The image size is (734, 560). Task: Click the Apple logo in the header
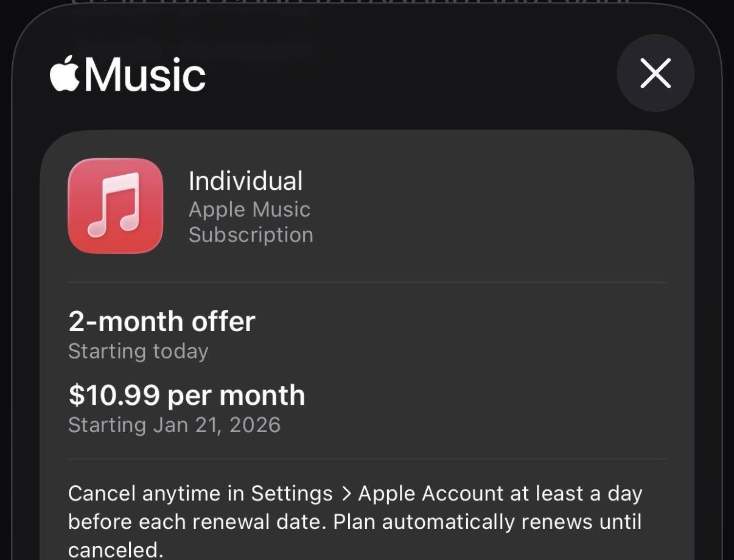pos(65,74)
